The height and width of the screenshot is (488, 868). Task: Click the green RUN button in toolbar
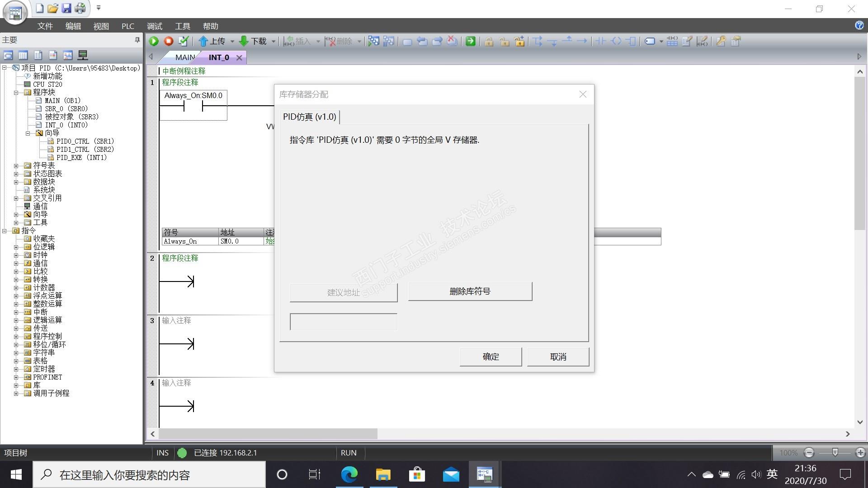(154, 41)
